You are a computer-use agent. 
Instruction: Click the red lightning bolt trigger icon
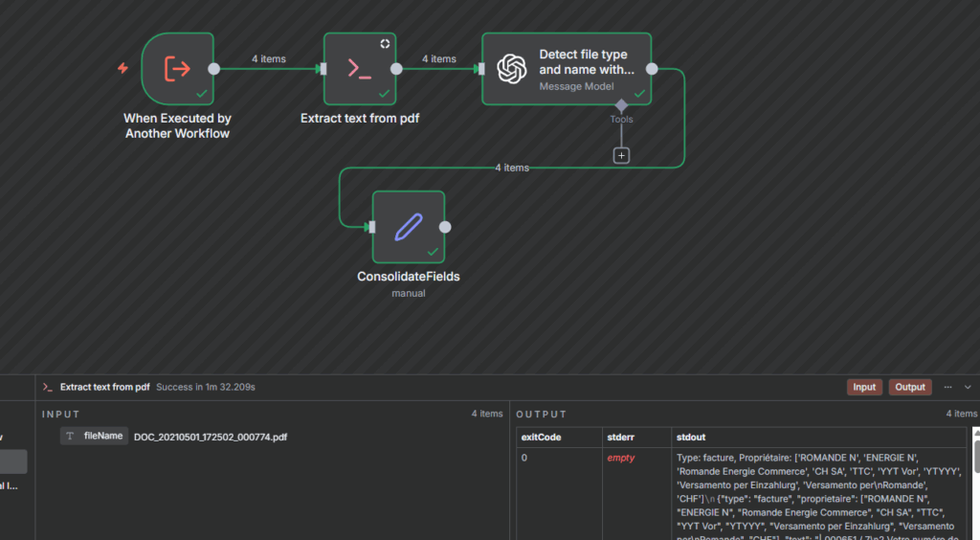pos(122,68)
